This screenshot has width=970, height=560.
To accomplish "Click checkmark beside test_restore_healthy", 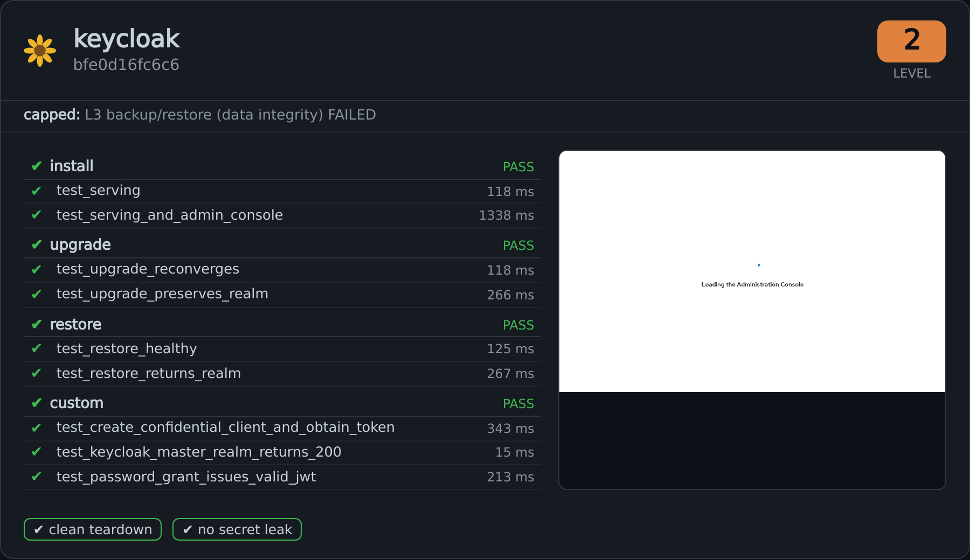I will 37,348.
